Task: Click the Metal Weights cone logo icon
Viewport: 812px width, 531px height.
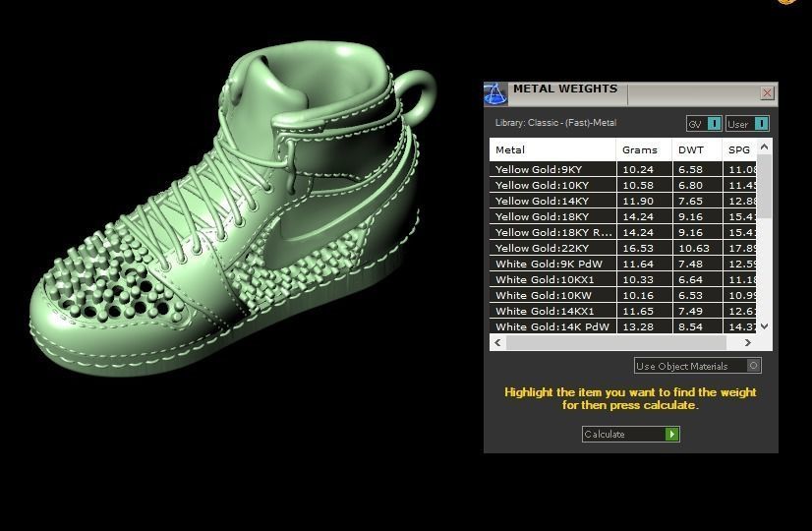Action: click(x=495, y=93)
